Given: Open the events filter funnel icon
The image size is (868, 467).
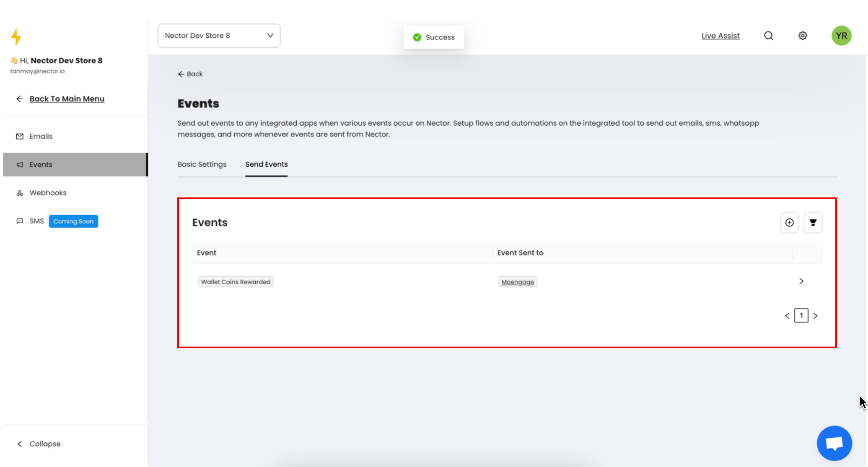Looking at the screenshot, I should coord(812,223).
